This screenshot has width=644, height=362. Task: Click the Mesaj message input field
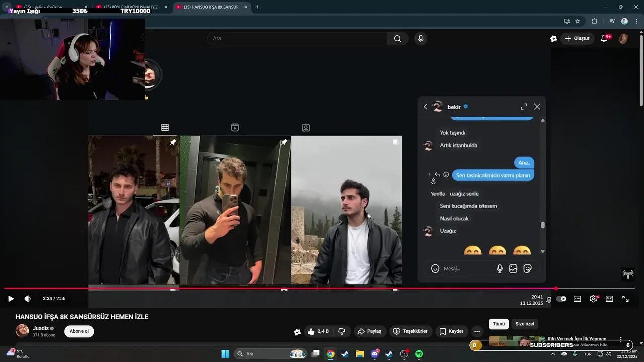pos(467,269)
